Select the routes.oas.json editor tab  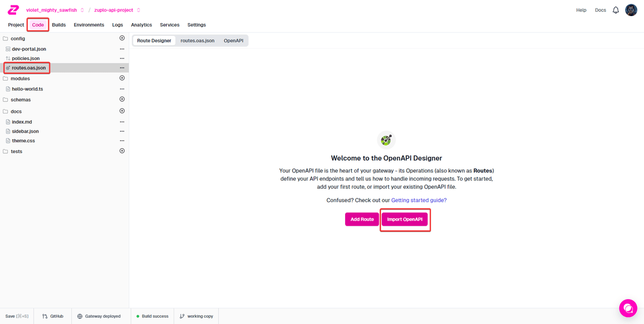point(197,41)
